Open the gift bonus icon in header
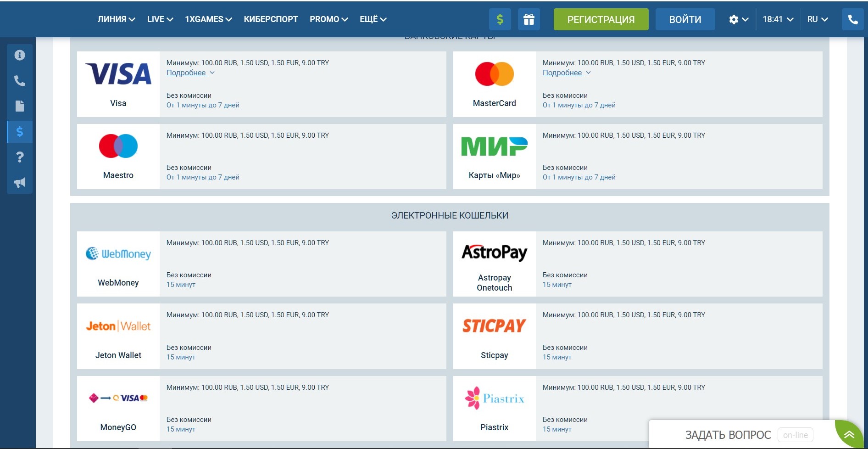The height and width of the screenshot is (449, 868). point(529,19)
